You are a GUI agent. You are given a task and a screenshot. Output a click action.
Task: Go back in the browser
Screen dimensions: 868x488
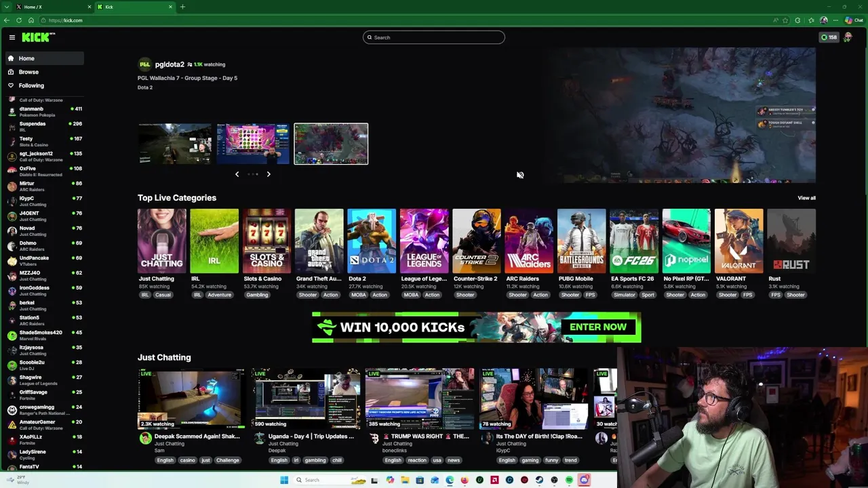coord(6,20)
